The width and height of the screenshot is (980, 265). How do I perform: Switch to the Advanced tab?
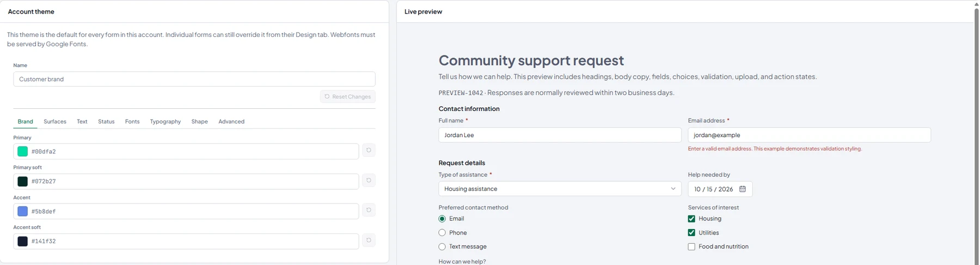pyautogui.click(x=231, y=121)
